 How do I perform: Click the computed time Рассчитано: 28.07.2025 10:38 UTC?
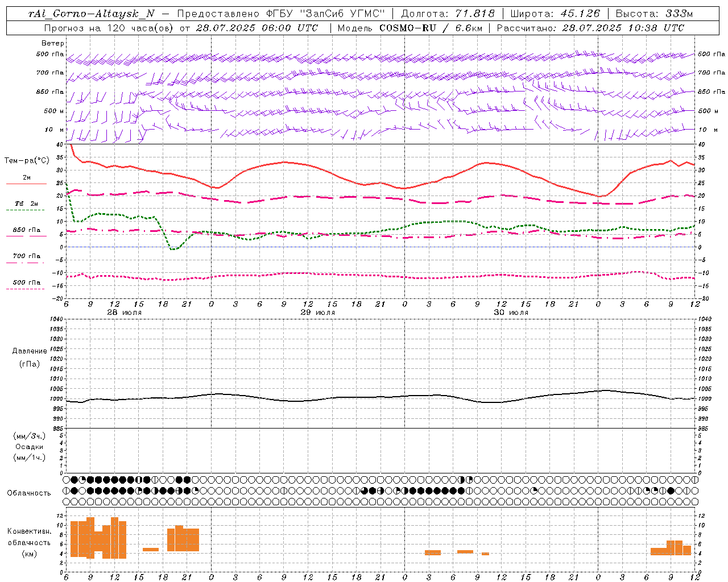pyautogui.click(x=590, y=28)
